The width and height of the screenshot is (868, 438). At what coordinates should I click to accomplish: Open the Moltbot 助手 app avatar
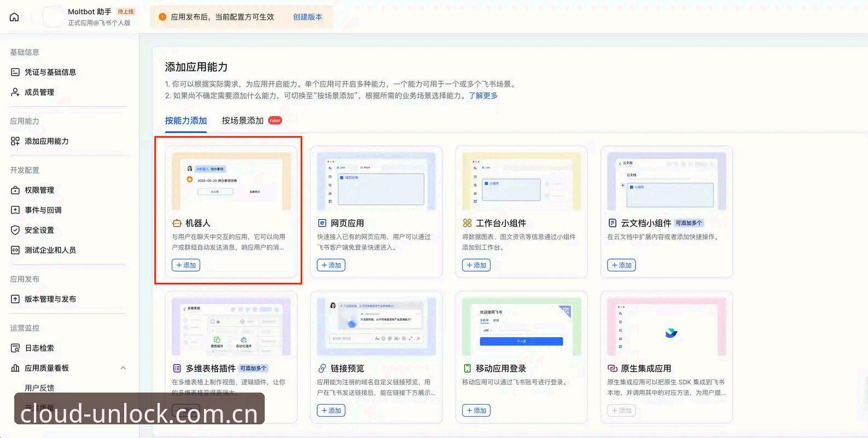point(53,17)
